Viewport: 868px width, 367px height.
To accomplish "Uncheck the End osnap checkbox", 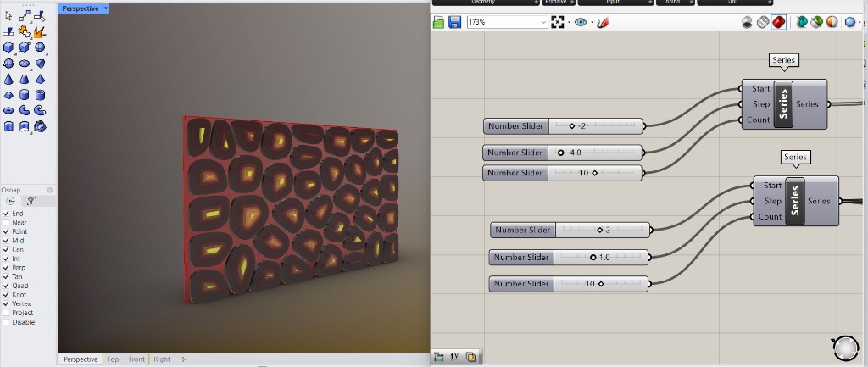I will click(6, 213).
